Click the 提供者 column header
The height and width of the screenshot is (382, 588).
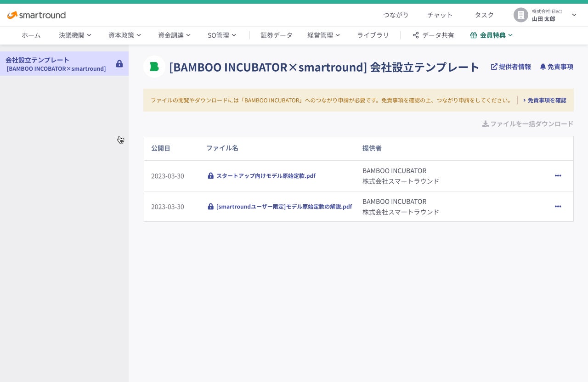point(372,148)
